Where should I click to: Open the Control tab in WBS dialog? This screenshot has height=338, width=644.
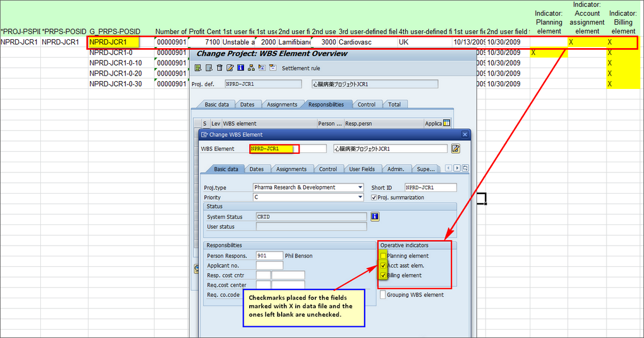point(328,169)
